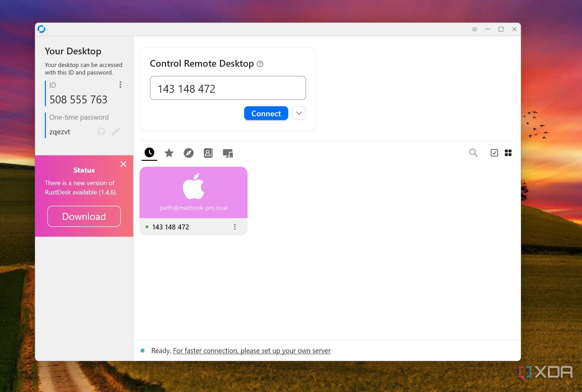Click the RustDesk logo icon

tap(41, 29)
